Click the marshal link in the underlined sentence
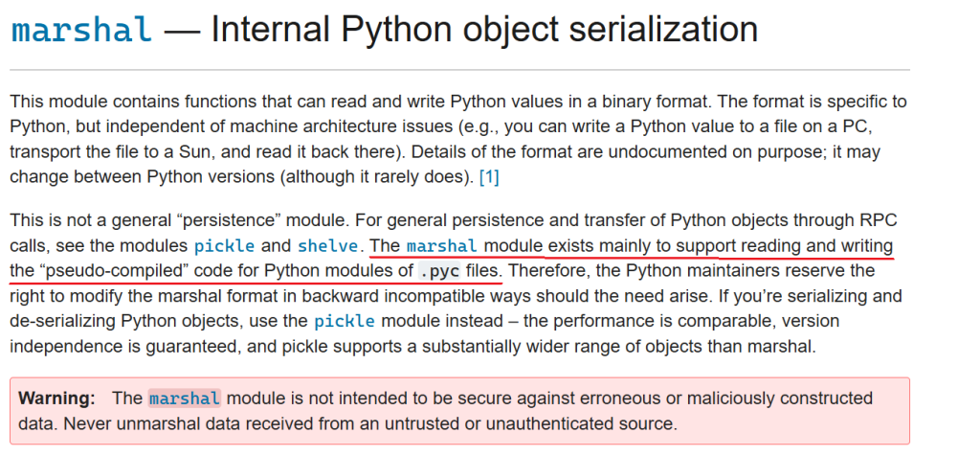980x456 pixels. (x=442, y=246)
